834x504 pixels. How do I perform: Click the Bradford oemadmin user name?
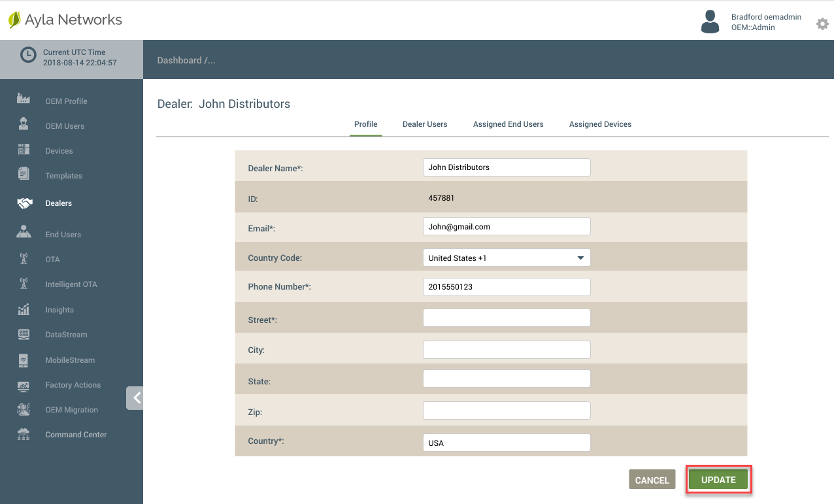766,17
